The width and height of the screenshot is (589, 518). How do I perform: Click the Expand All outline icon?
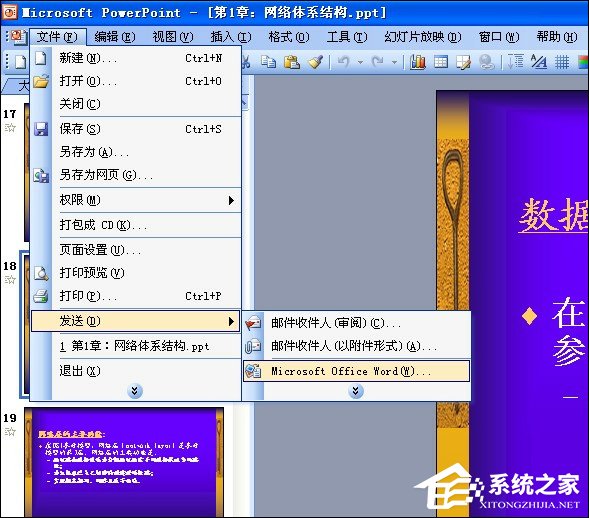516,62
